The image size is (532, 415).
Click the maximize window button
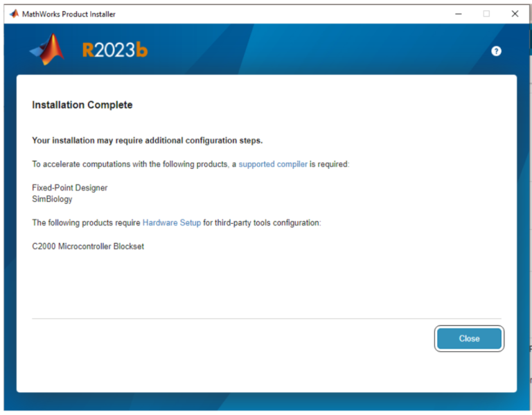click(x=486, y=14)
